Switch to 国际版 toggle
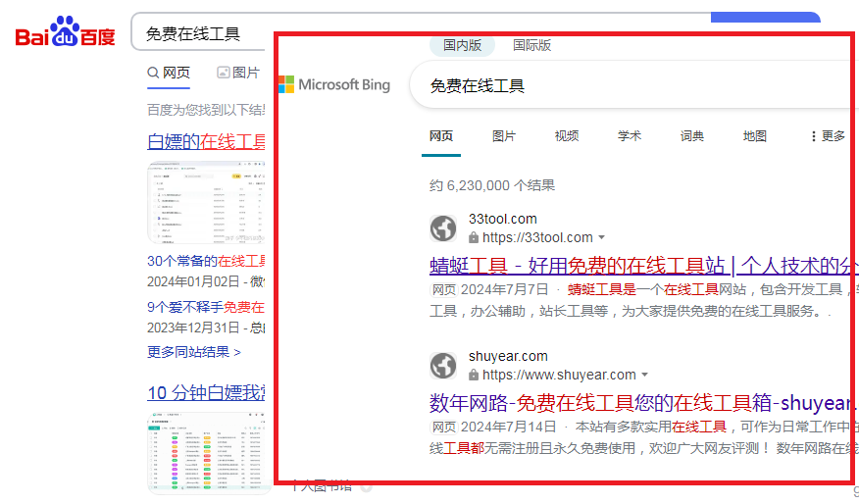This screenshot has width=859, height=504. point(531,45)
